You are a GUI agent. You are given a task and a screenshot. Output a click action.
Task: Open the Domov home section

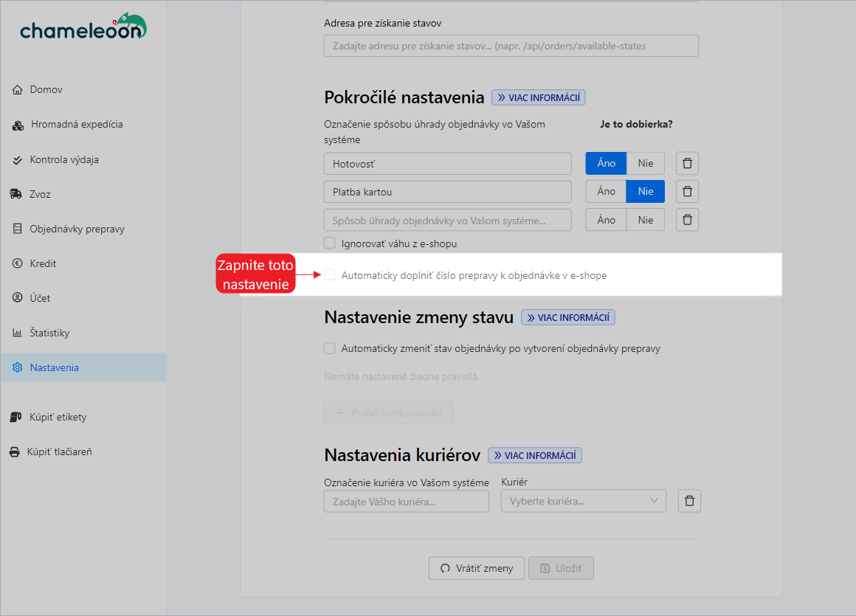pyautogui.click(x=46, y=89)
